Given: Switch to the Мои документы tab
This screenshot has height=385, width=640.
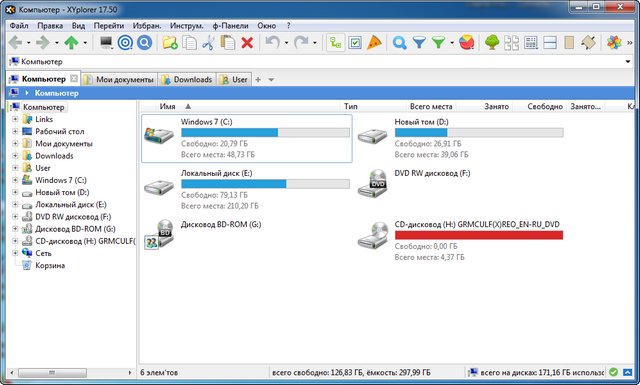Looking at the screenshot, I should 119,80.
